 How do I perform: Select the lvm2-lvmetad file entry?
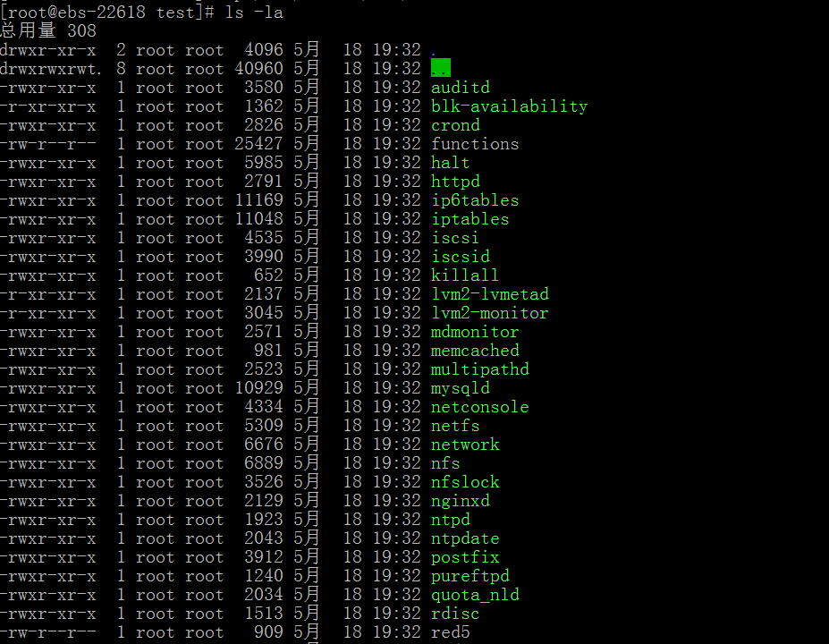[489, 294]
